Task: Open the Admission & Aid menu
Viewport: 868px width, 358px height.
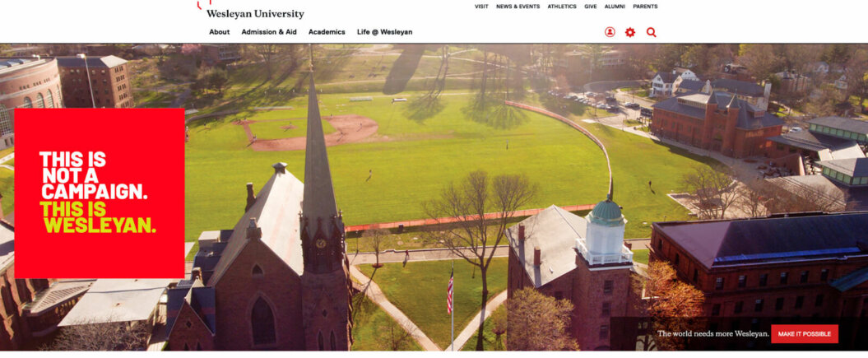Action: tap(269, 32)
